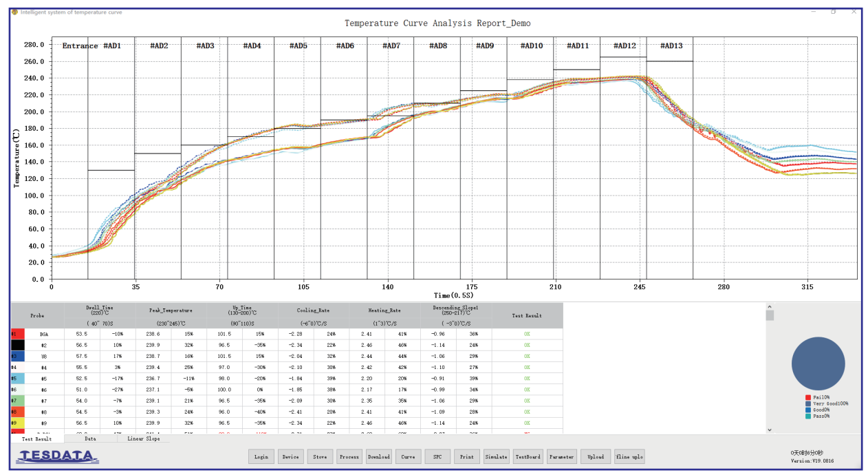Click the Download toolbar button
This screenshot has width=868, height=475.
(x=378, y=456)
